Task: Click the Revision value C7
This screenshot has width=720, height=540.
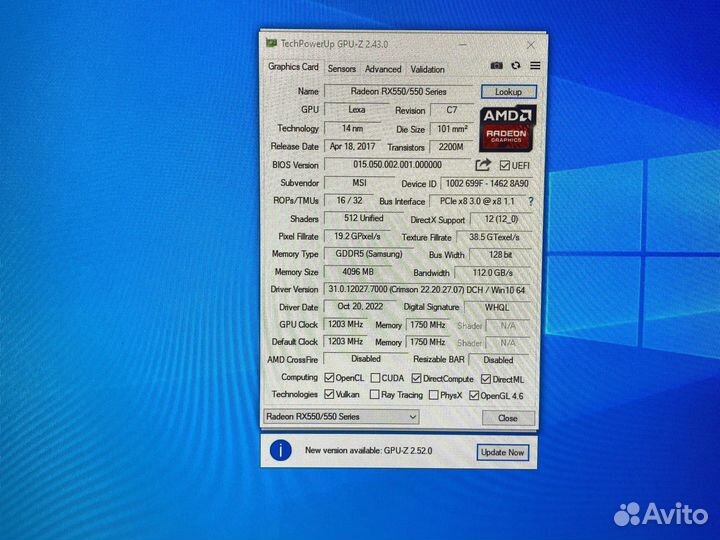Action: pyautogui.click(x=451, y=110)
